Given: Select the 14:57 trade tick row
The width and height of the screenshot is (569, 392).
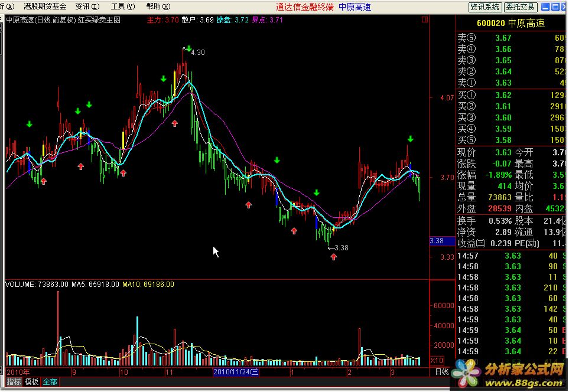Looking at the screenshot, I should tap(511, 256).
